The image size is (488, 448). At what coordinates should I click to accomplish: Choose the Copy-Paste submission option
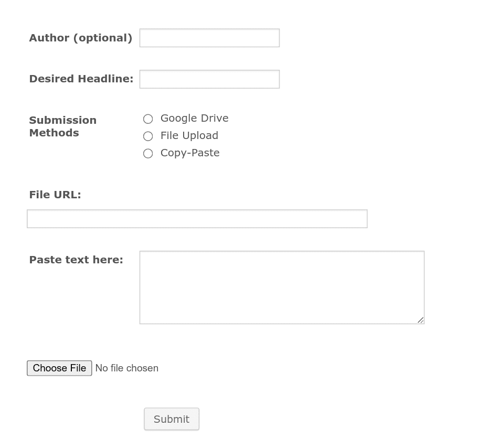pyautogui.click(x=148, y=153)
